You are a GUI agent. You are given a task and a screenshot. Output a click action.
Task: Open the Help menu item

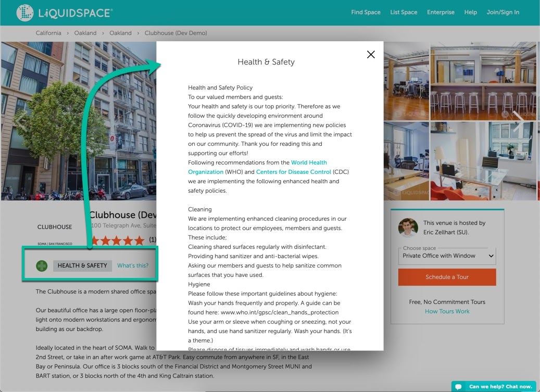coord(470,12)
